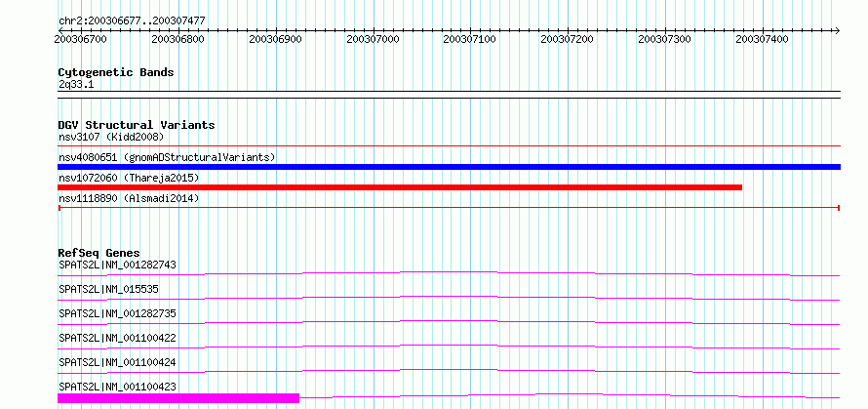Open transcript SPATS2L|NM_001282743 label
The image size is (868, 409).
(x=117, y=265)
